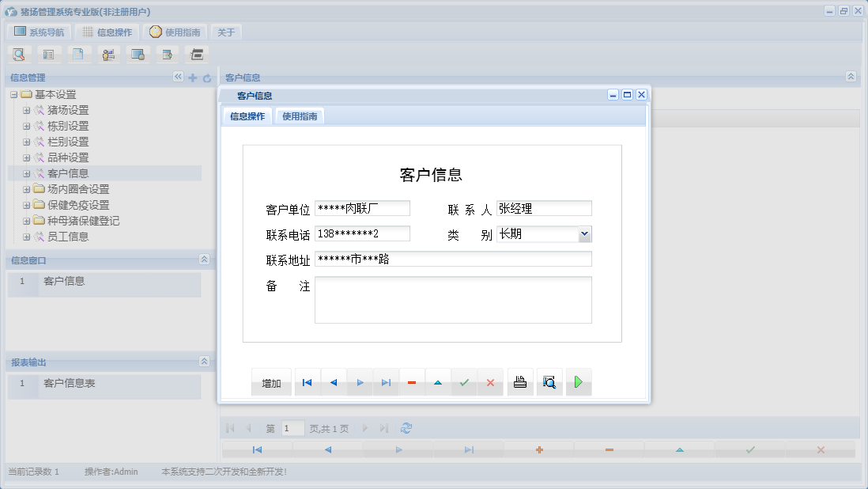Viewport: 868px width, 489px height.
Task: Cancel editing with the red X icon
Action: [x=490, y=381]
